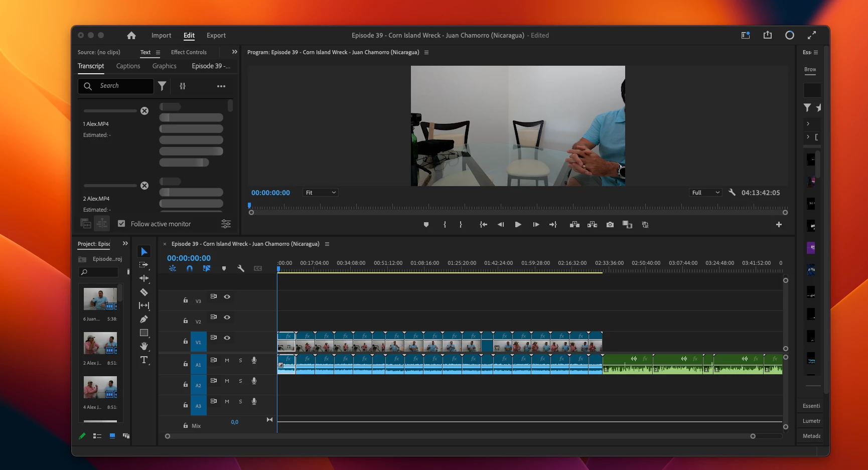868x470 pixels.
Task: Expand Project panel overflow chevron
Action: (x=125, y=244)
